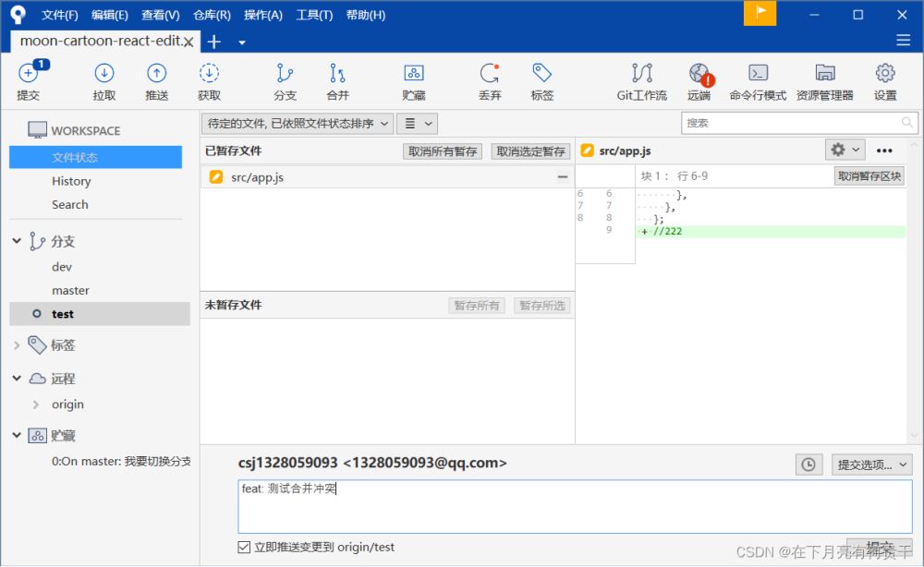Click the 取消所有暂存 button
The width and height of the screenshot is (924, 567).
pyautogui.click(x=443, y=151)
